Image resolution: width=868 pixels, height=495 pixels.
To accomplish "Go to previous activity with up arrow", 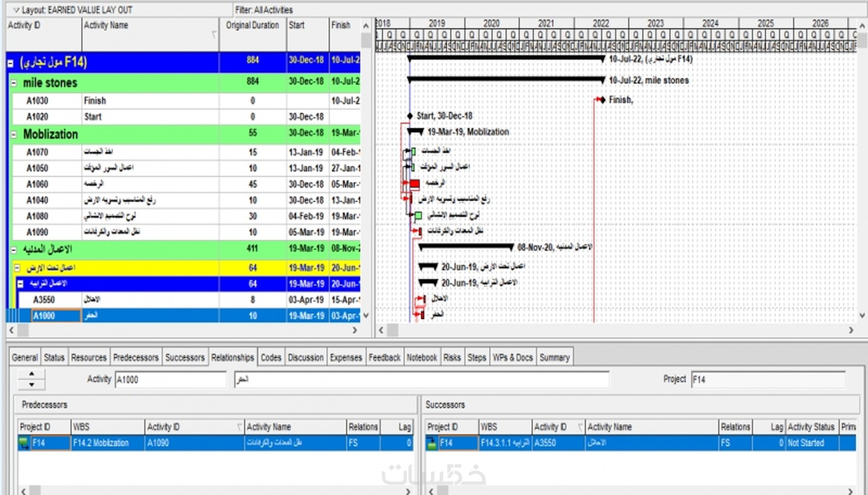I will tap(32, 374).
